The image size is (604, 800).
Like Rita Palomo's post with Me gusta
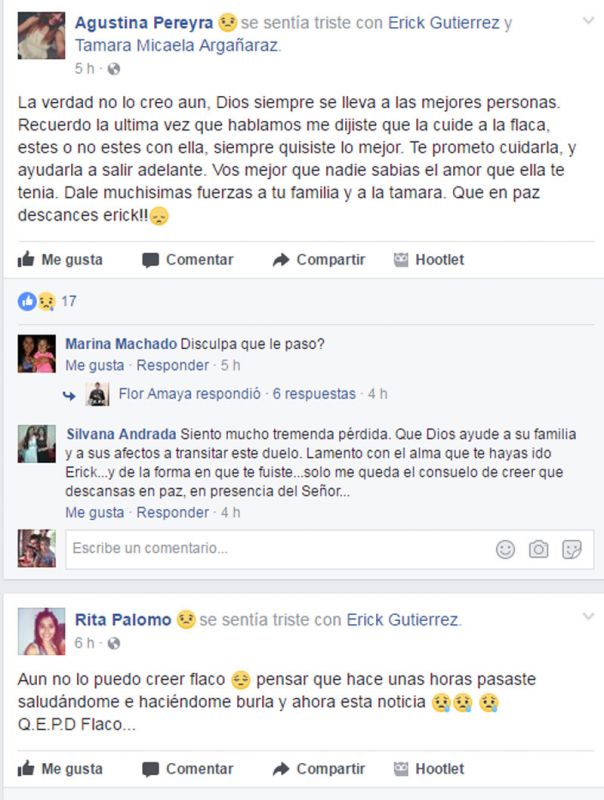(60, 769)
